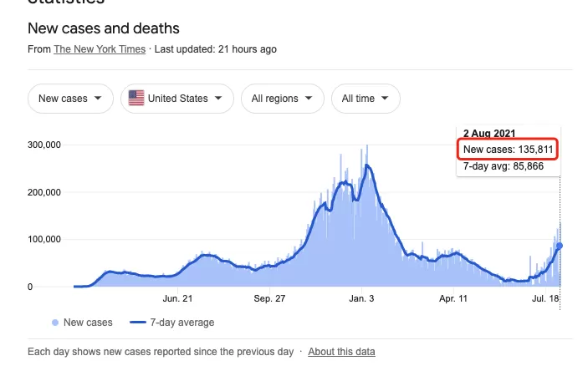Click the 7-day average legend line
This screenshot has height=371, width=588.
(138, 323)
